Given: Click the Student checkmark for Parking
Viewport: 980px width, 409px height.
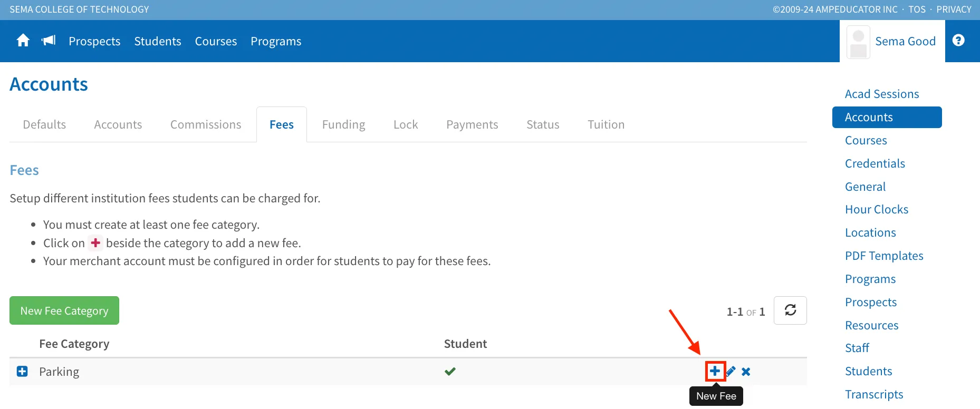Looking at the screenshot, I should [x=450, y=372].
